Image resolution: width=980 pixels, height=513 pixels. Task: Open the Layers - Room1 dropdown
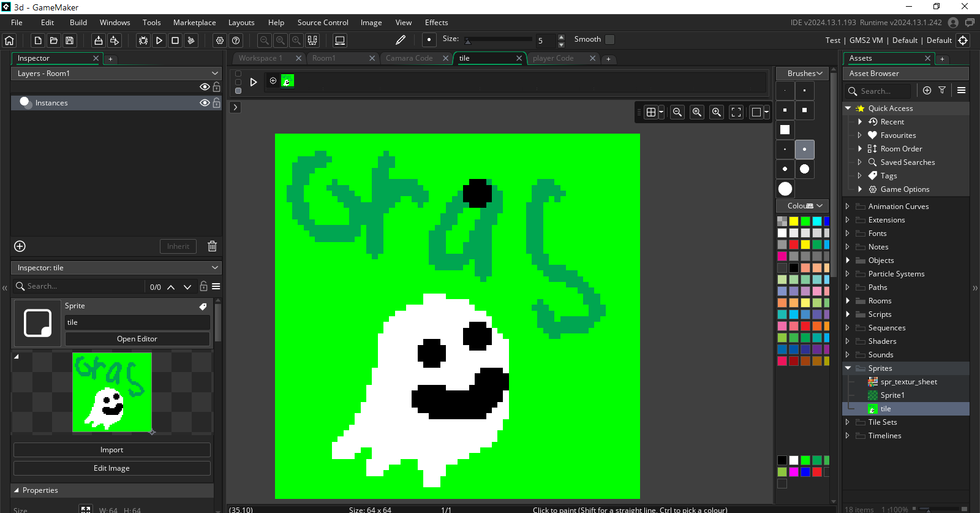coord(116,74)
